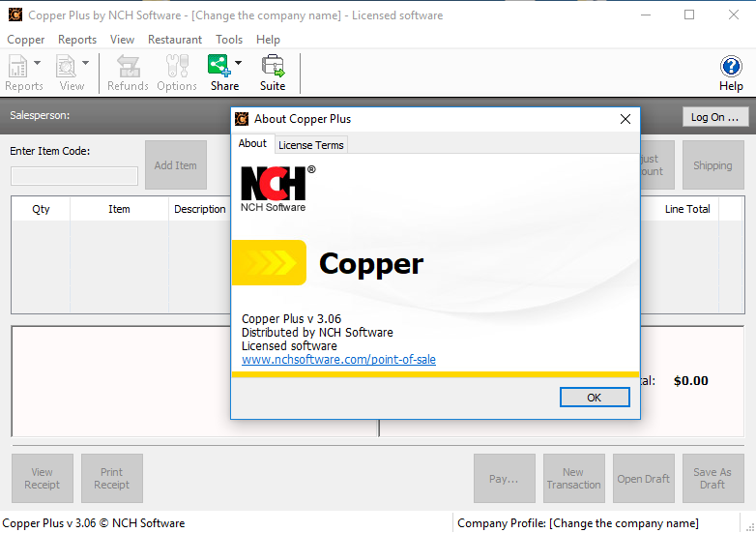This screenshot has width=756, height=533.
Task: Click the Company Profile status bar text
Action: point(578,523)
